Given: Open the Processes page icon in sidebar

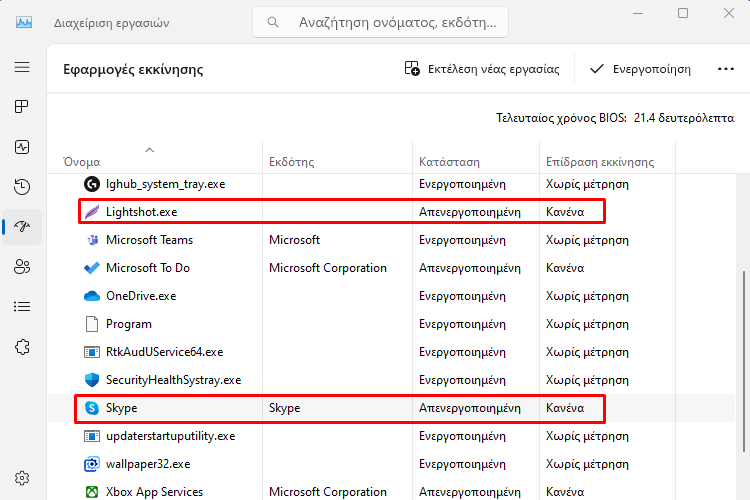Looking at the screenshot, I should (22, 106).
